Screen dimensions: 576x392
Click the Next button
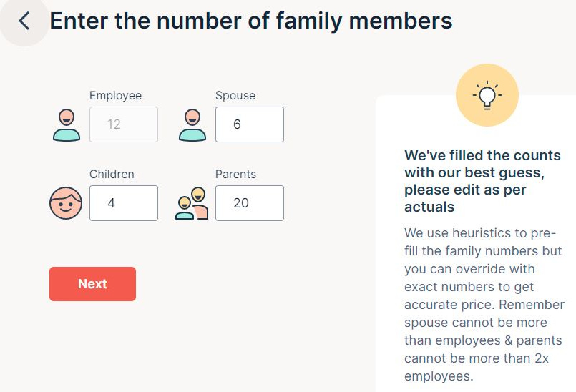[92, 284]
